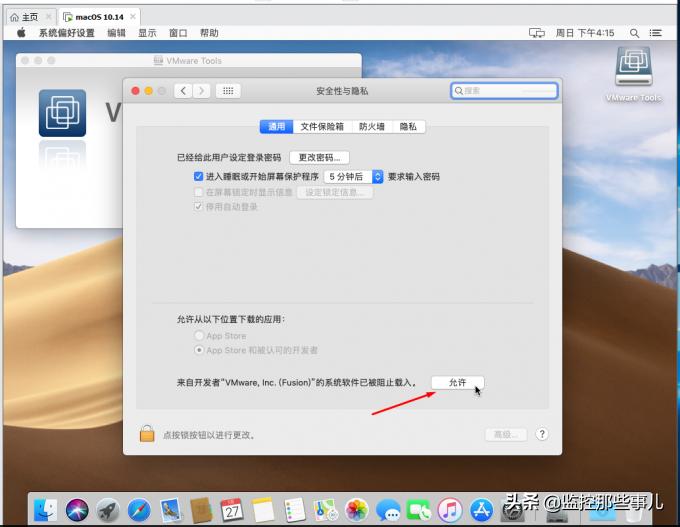Open App Store icon in Dock
The width and height of the screenshot is (680, 527).
(x=481, y=510)
